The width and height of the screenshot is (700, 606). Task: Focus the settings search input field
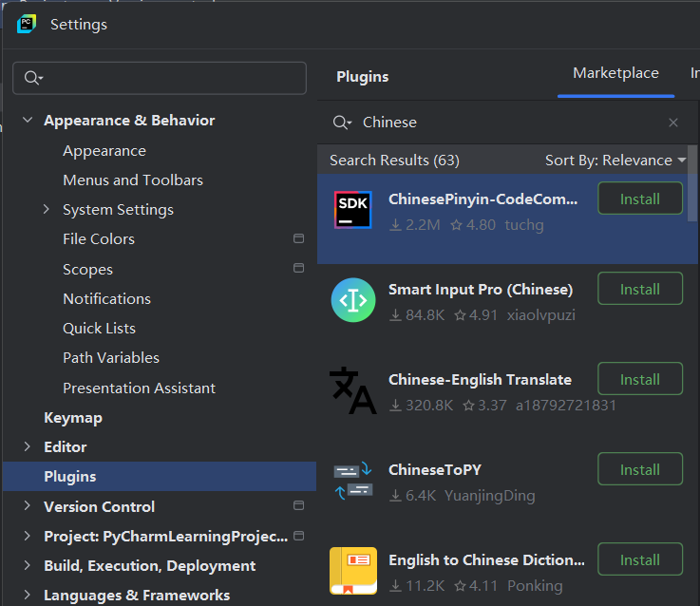tap(160, 78)
